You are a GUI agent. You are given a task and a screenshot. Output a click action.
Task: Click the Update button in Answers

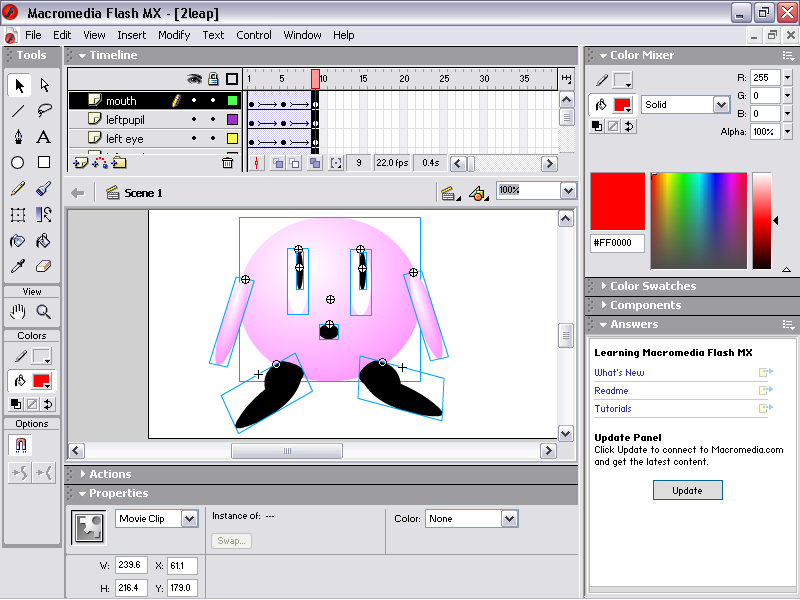tap(687, 490)
